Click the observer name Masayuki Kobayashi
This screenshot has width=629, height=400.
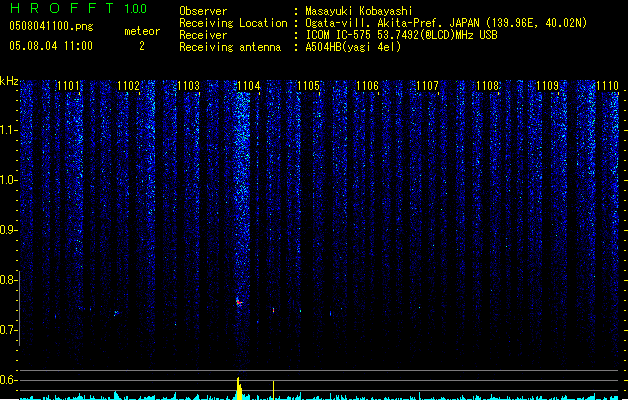tap(359, 11)
